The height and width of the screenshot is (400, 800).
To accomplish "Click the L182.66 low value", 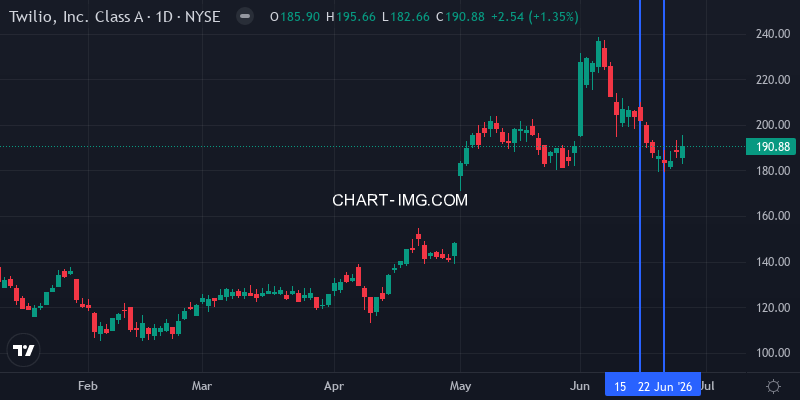I will [406, 17].
